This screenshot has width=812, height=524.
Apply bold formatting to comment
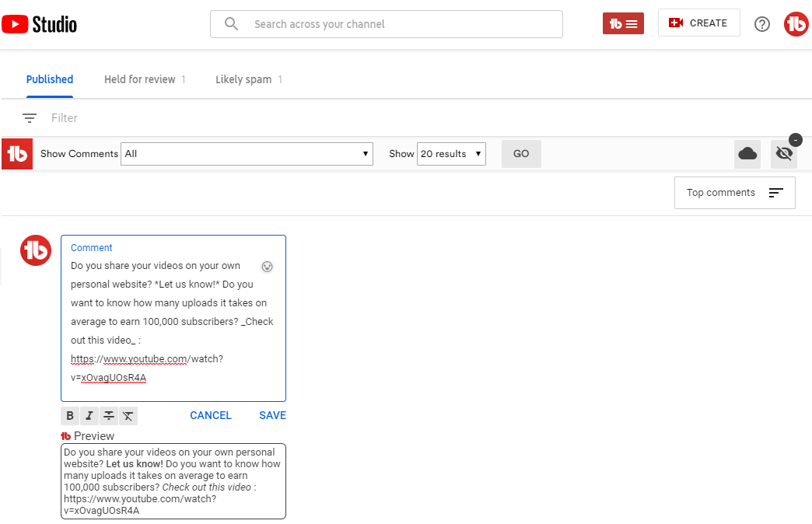pos(70,416)
